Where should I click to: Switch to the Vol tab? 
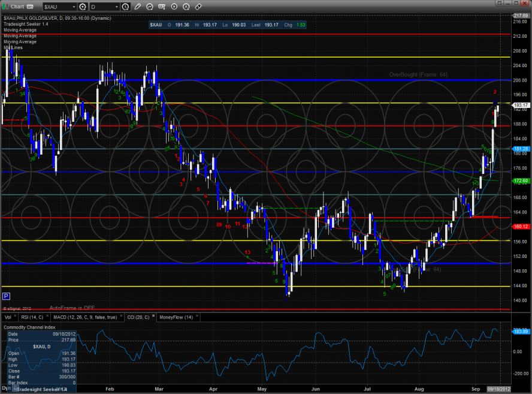click(x=8, y=317)
